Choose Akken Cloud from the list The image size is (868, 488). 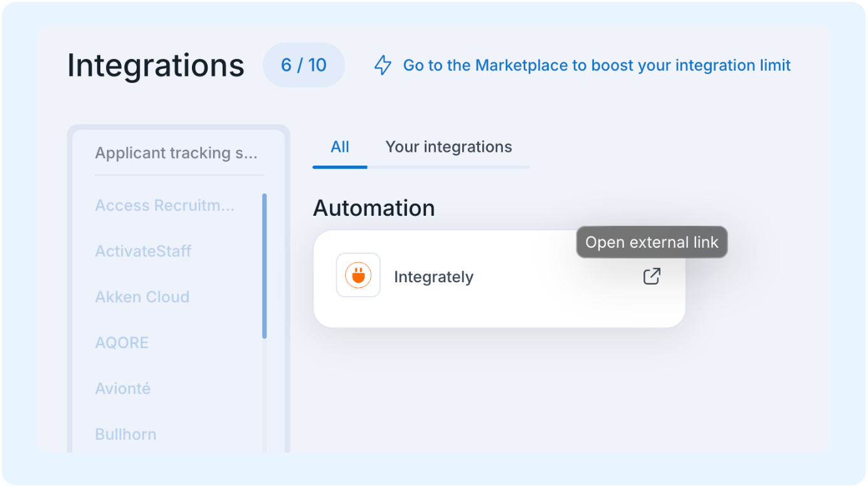tap(142, 297)
